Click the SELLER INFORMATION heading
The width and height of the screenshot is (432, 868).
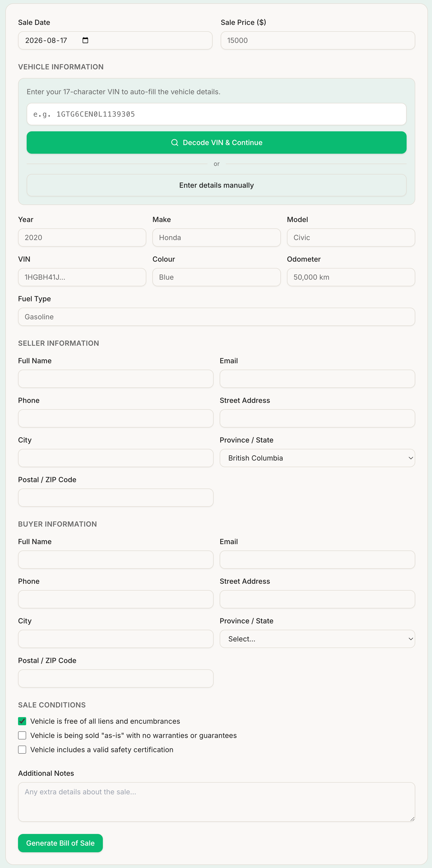[x=59, y=343]
